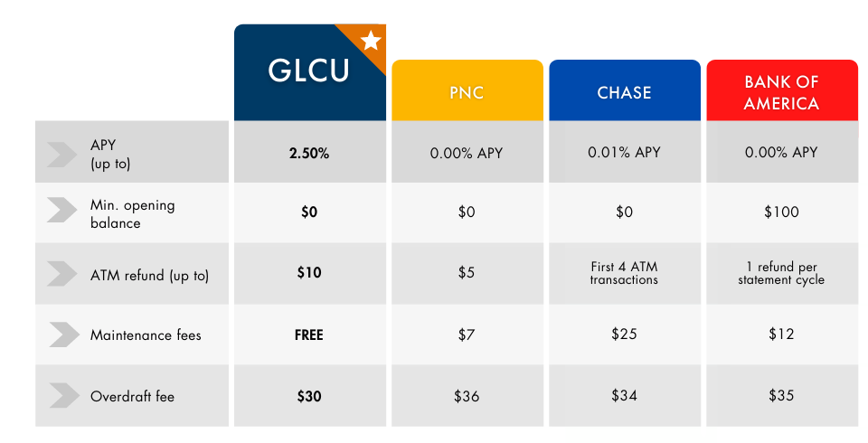Select the red BANK OF AMERICA header

[781, 90]
